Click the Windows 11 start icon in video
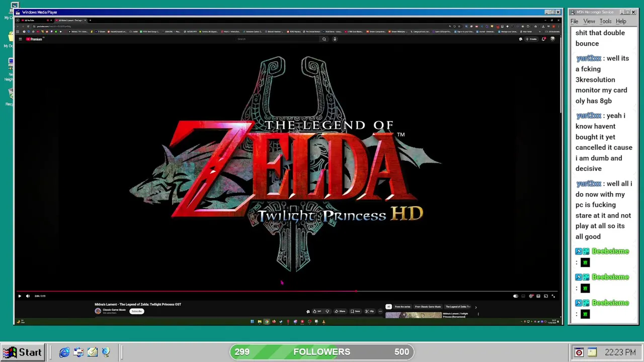The image size is (644, 362). (x=252, y=322)
